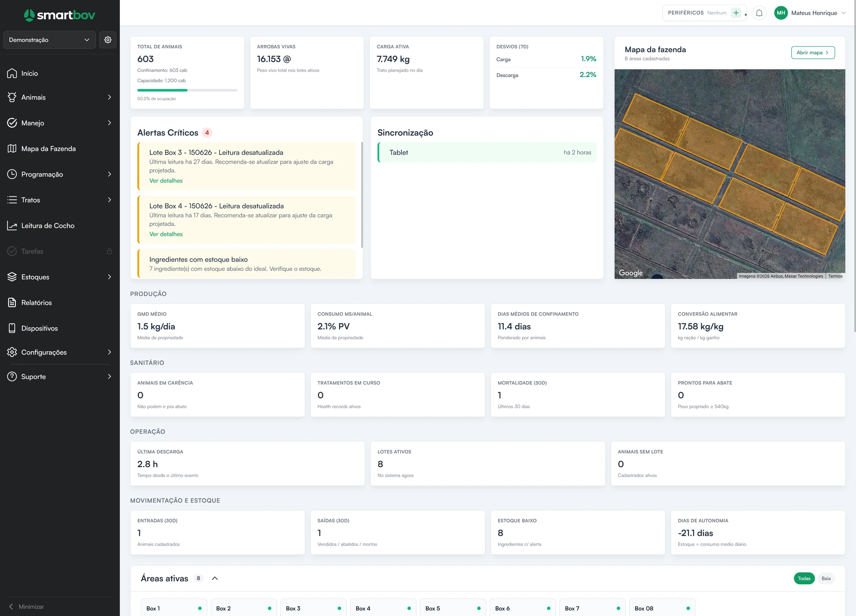Click the Abrir mapa button
Screen dimensions: 856x616
coord(813,53)
